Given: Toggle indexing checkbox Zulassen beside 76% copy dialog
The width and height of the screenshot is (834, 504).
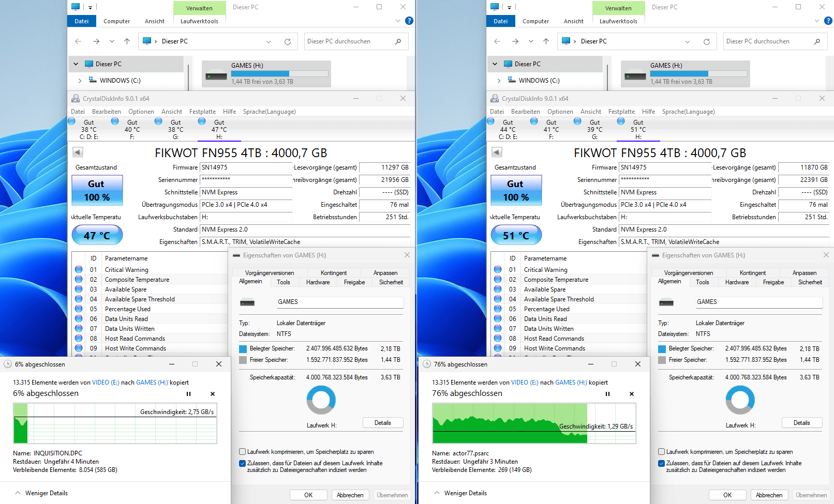Looking at the screenshot, I should 661,463.
